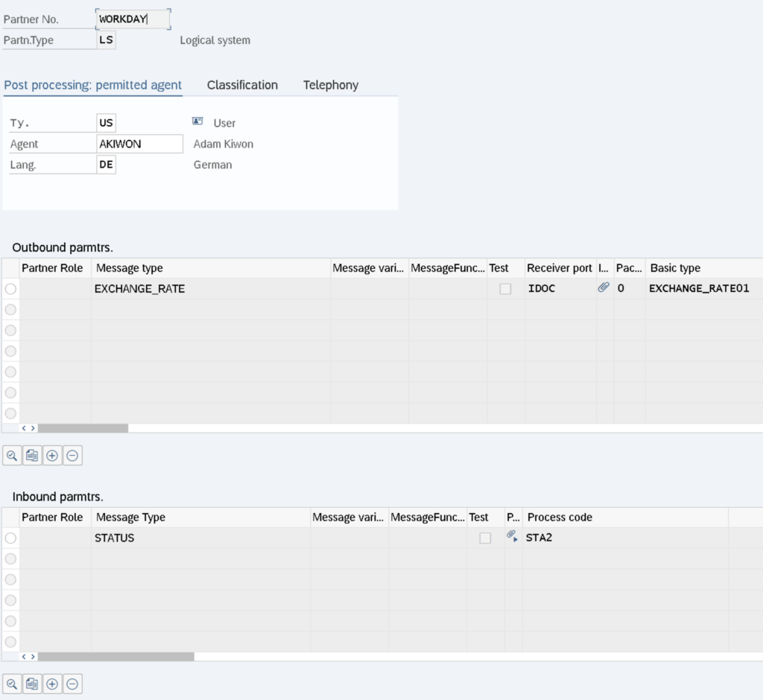Select the STATUS row radio button
The height and width of the screenshot is (700, 763).
click(x=10, y=538)
